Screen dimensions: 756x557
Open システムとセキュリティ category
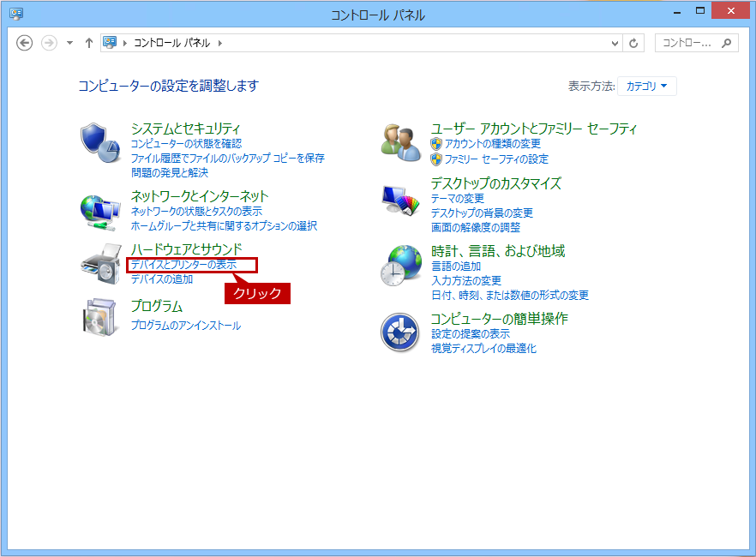186,129
